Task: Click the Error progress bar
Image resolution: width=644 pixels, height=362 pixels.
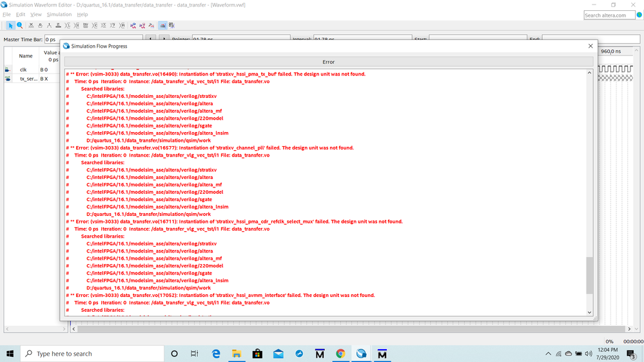Action: tap(329, 62)
